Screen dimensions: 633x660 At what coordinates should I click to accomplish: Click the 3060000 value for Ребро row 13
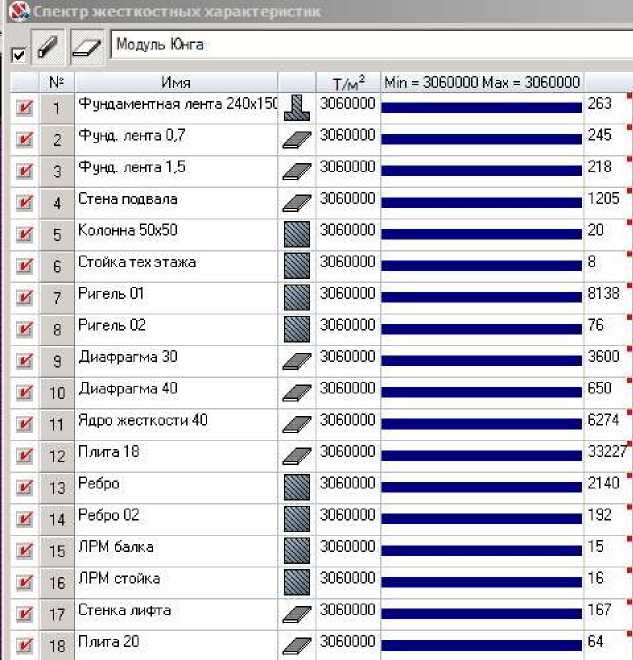[348, 483]
